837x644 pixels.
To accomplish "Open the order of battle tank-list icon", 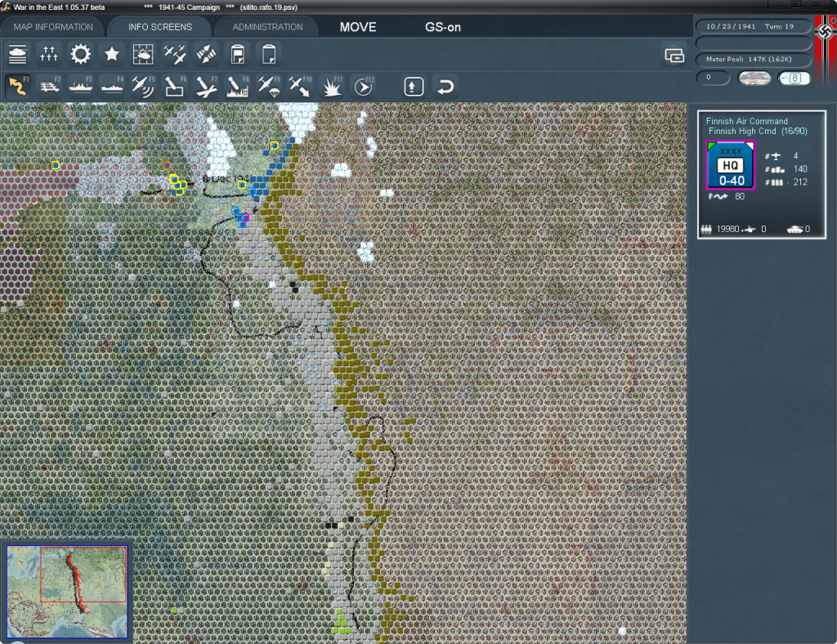I will (18, 55).
